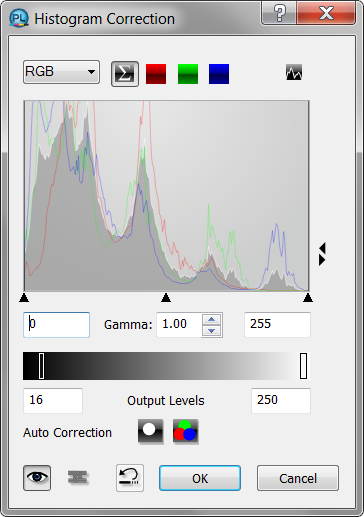Decrease Gamma with the down arrow
The image size is (364, 517).
[x=212, y=331]
